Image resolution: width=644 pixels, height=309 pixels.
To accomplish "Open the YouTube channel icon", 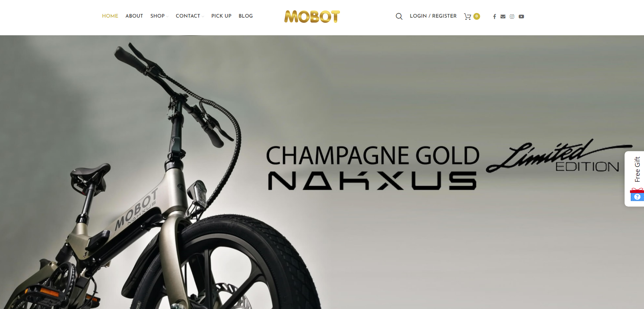I will (x=521, y=17).
